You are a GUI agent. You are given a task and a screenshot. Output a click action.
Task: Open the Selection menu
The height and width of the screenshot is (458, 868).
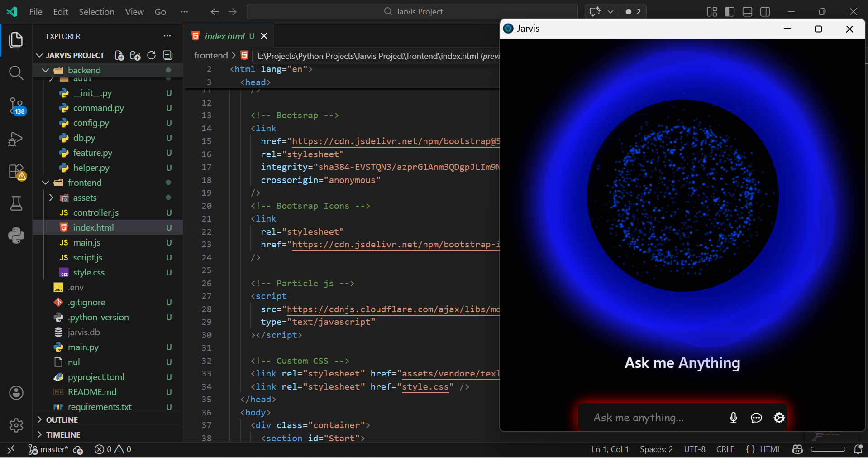click(x=96, y=12)
